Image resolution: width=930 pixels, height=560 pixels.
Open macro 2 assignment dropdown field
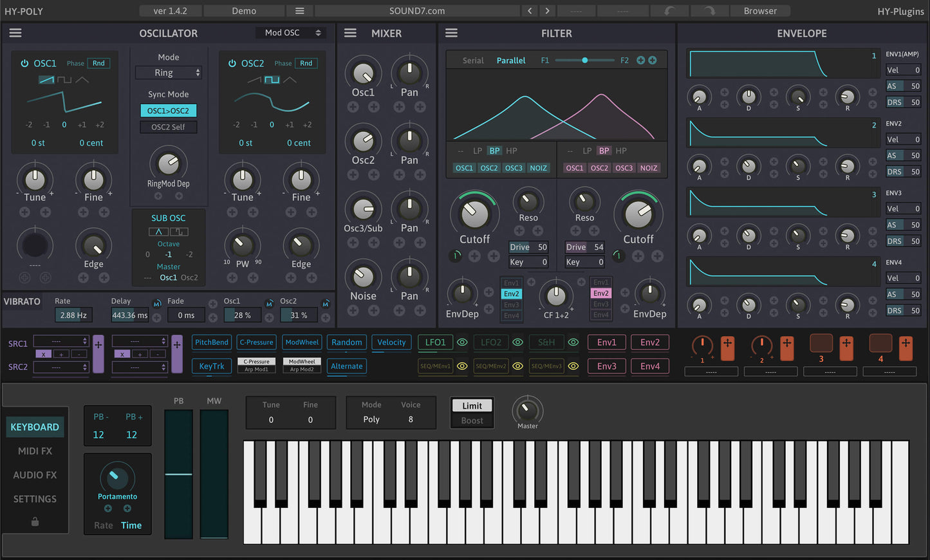(x=770, y=371)
